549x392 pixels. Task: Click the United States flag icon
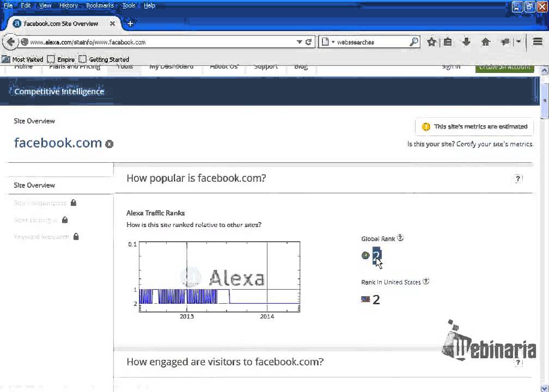click(365, 299)
